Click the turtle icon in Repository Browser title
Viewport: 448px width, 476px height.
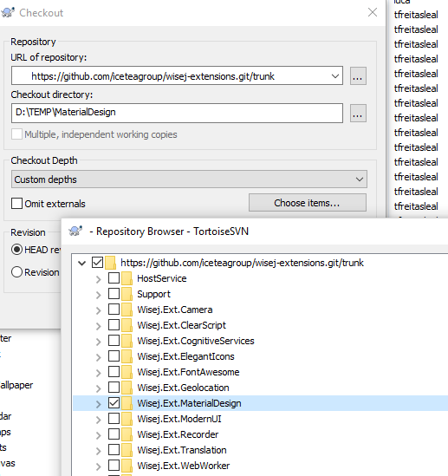[x=76, y=231]
